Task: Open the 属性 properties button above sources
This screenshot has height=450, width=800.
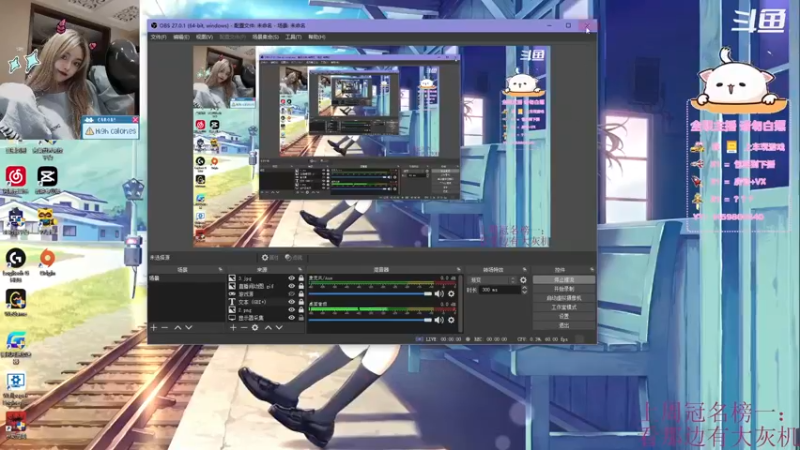Action: click(269, 258)
